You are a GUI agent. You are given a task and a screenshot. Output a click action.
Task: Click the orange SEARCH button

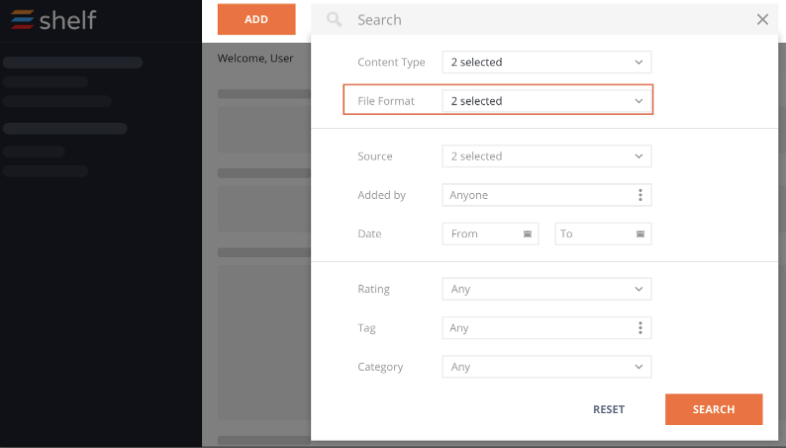[714, 409]
